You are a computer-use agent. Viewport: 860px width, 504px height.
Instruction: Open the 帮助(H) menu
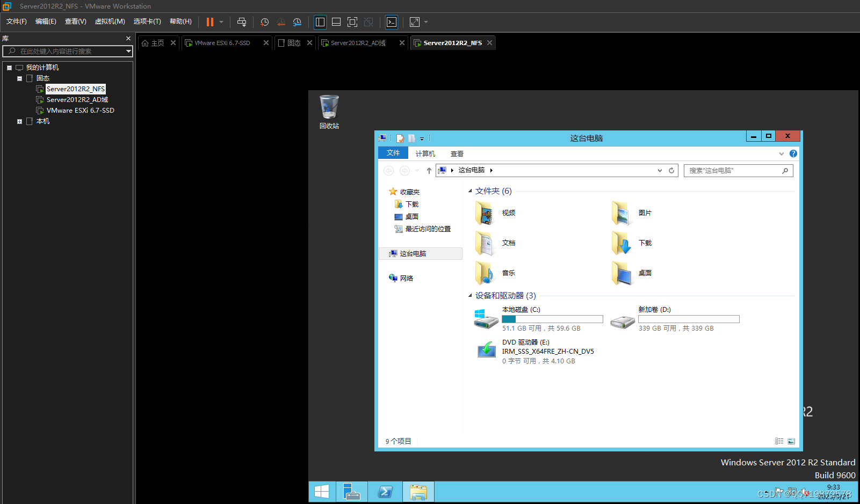[180, 21]
